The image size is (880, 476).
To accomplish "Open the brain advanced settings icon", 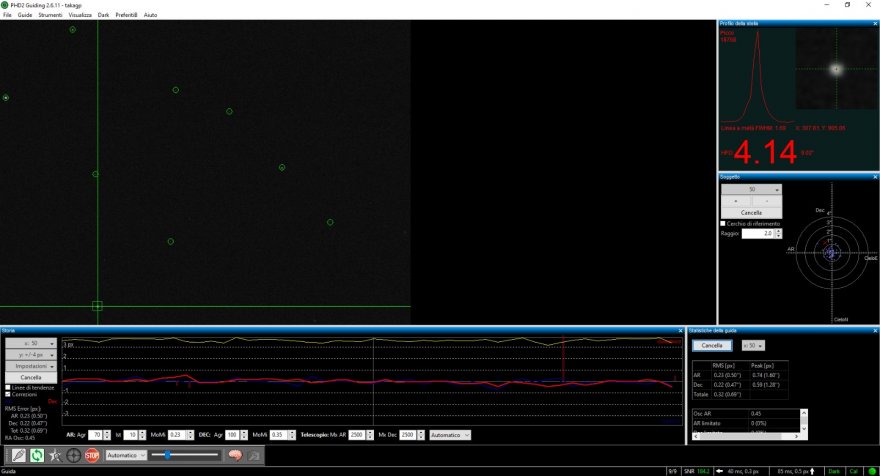I will (x=233, y=455).
